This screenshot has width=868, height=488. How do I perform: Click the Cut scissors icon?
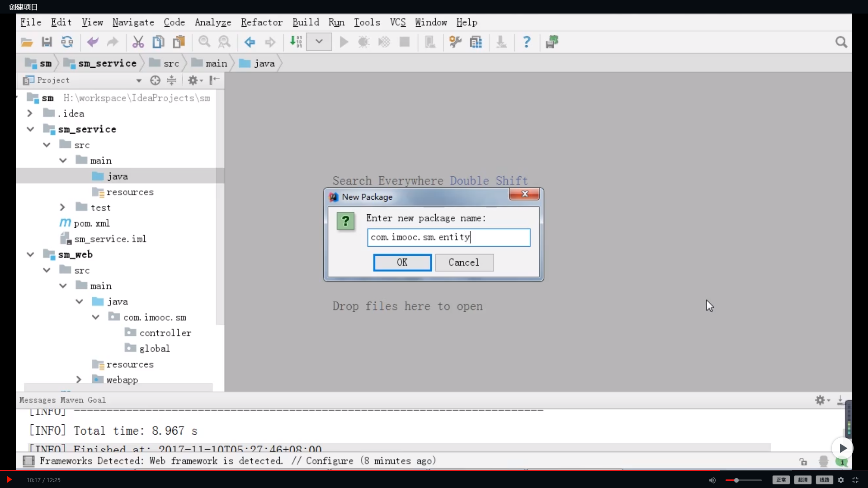pos(138,42)
